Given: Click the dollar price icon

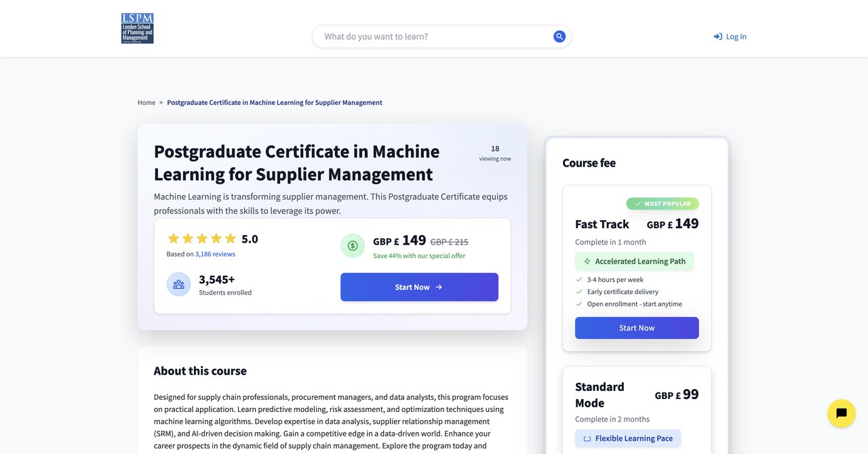Looking at the screenshot, I should tap(353, 245).
